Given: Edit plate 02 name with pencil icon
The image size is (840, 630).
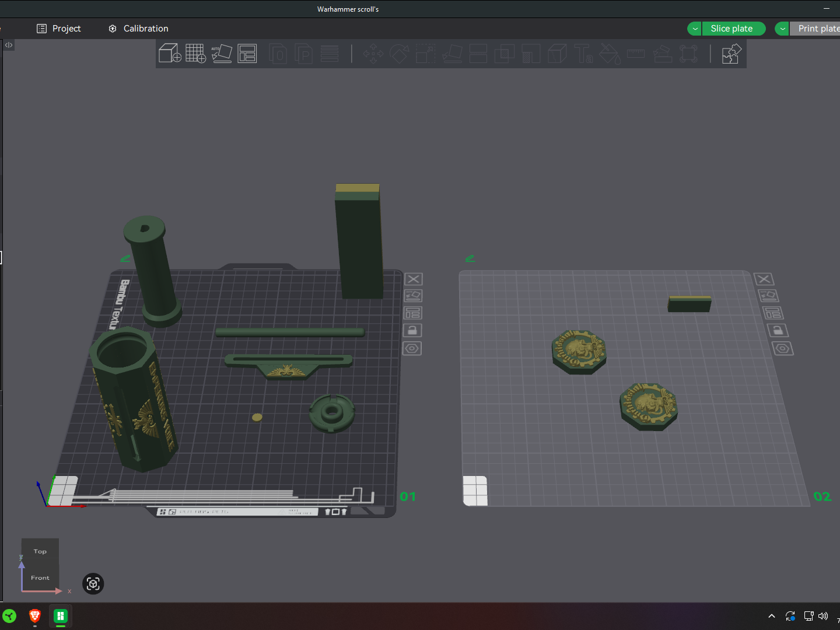Looking at the screenshot, I should (x=470, y=258).
